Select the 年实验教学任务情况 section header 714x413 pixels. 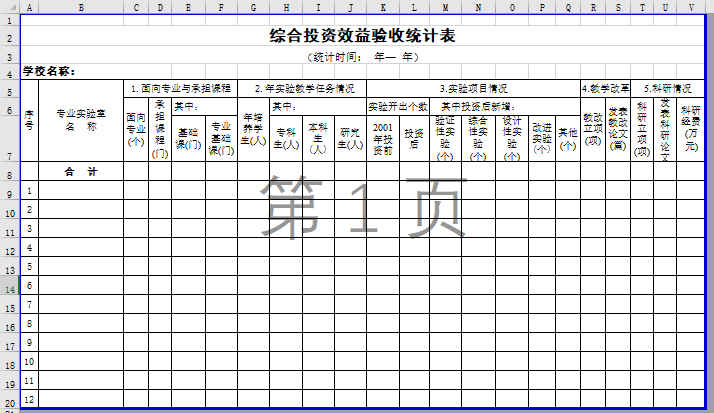(302, 88)
